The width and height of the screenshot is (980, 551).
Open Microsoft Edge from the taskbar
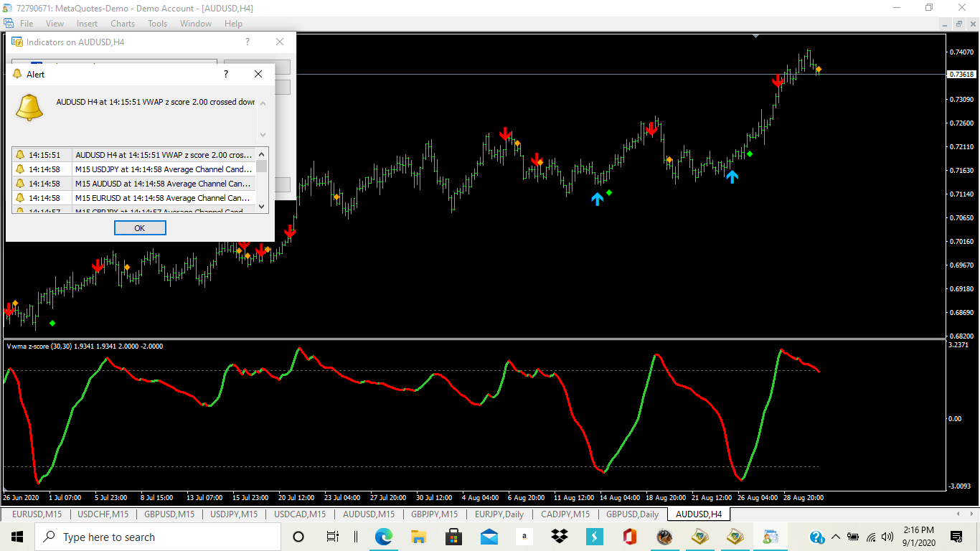pyautogui.click(x=383, y=537)
